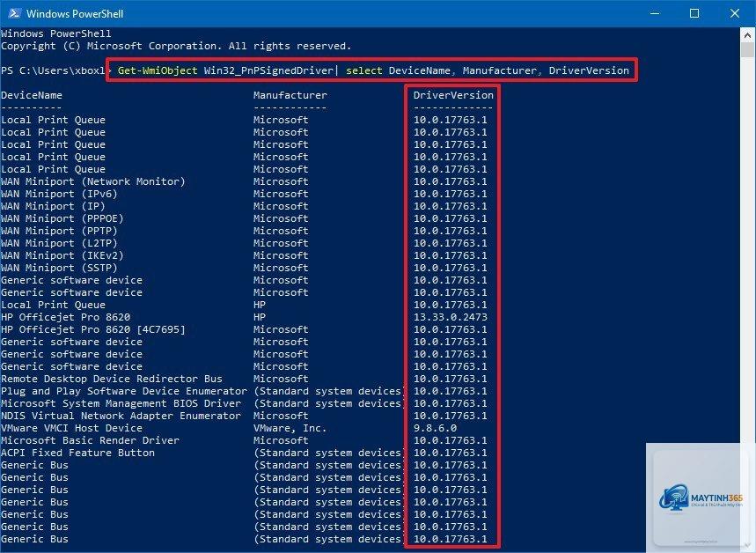Click 'WAN Miniport (IKEv2)' entry

(62, 255)
